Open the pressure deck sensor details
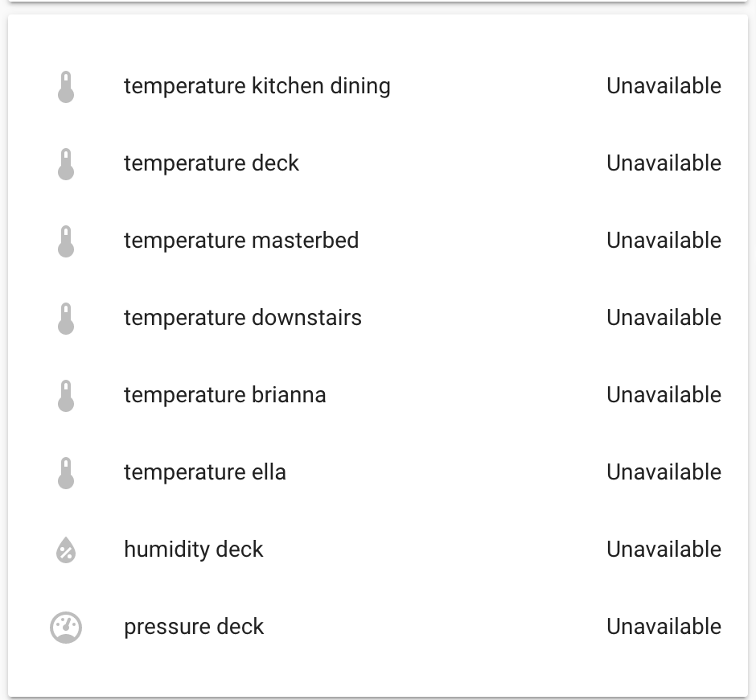The width and height of the screenshot is (756, 700). (193, 627)
